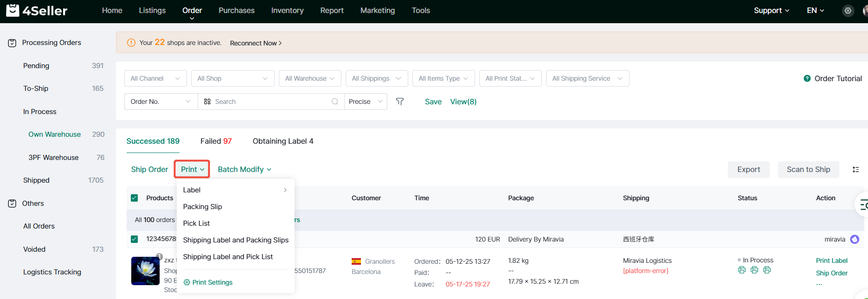Choose Shipping Label and Packing Slips
The width and height of the screenshot is (868, 299).
tap(235, 240)
